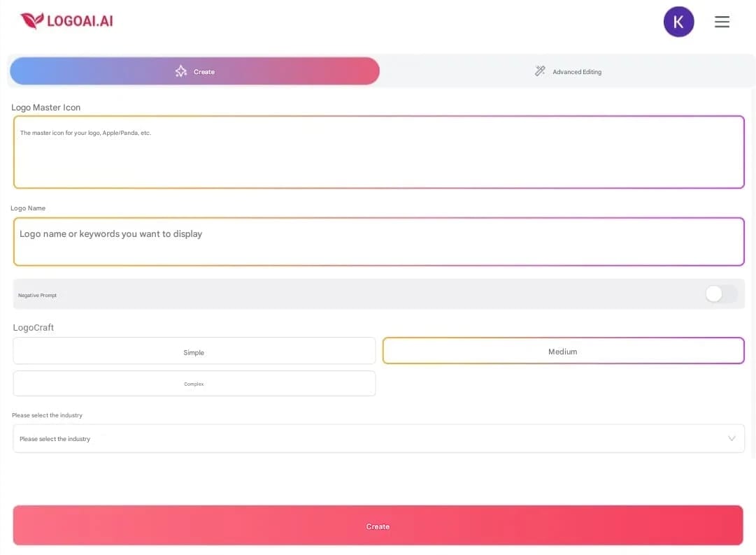Click the industry dropdown chevron arrow
Viewport: 756px width, 555px height.
click(x=732, y=438)
